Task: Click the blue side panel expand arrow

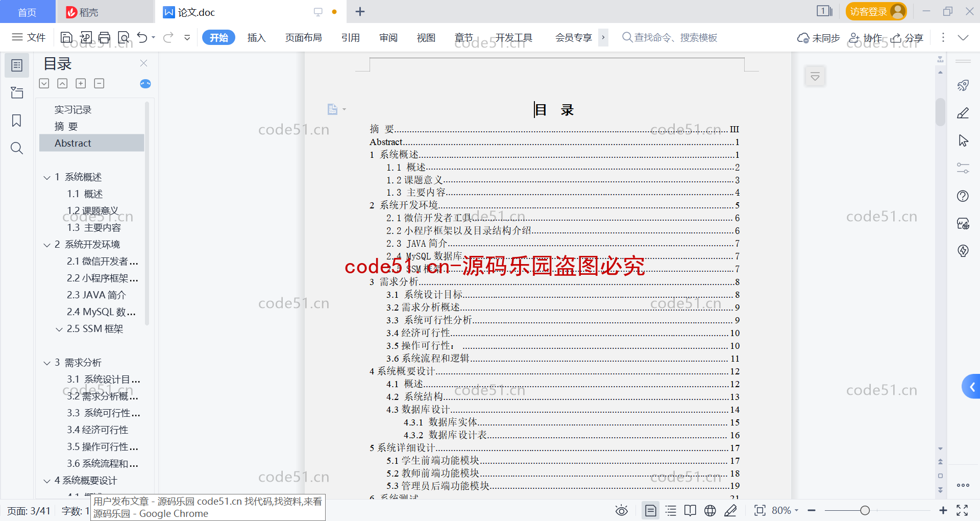Action: [x=971, y=387]
